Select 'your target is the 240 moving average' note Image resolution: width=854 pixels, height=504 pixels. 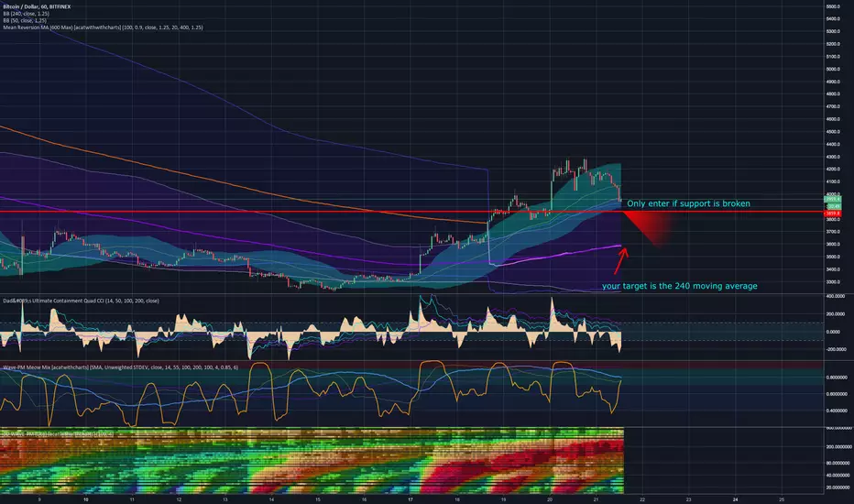[x=679, y=286]
